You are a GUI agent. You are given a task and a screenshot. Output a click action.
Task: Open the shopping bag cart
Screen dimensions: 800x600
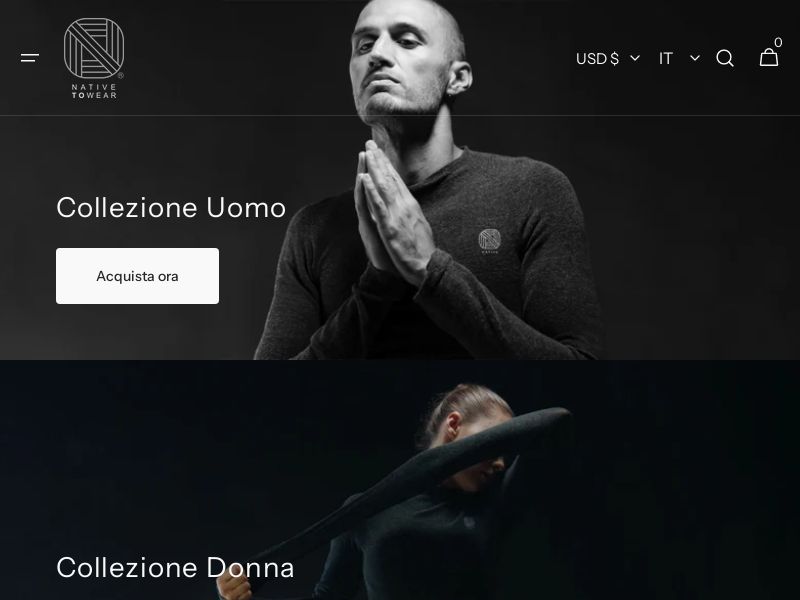pyautogui.click(x=769, y=57)
